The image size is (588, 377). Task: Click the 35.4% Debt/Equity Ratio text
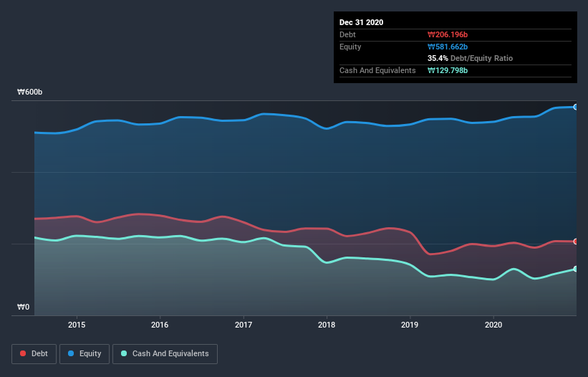point(470,58)
